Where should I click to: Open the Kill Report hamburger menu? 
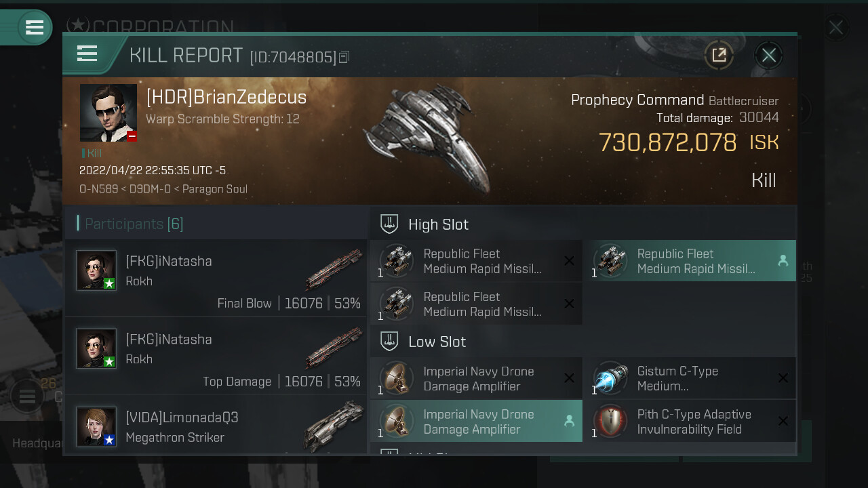point(87,54)
